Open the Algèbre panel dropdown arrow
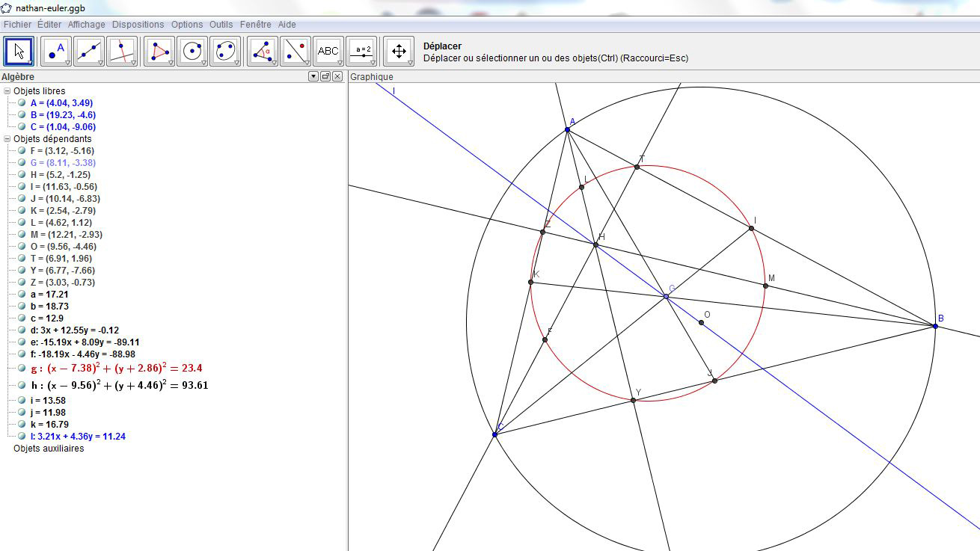980x551 pixels. point(313,76)
